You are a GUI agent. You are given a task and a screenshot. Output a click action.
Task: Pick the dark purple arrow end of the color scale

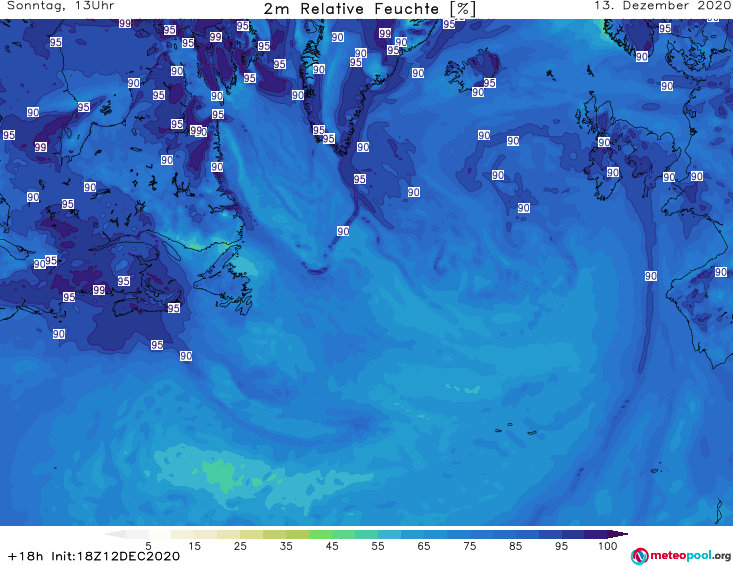tap(620, 534)
